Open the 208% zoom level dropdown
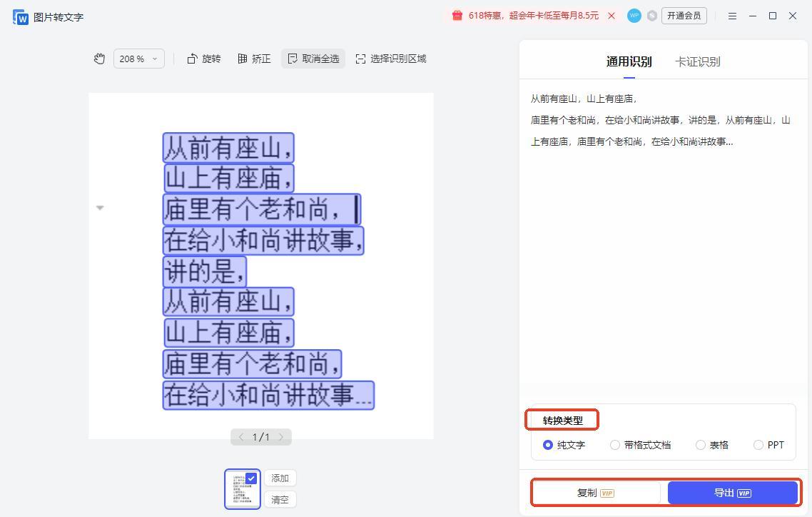The width and height of the screenshot is (812, 517). (x=138, y=59)
